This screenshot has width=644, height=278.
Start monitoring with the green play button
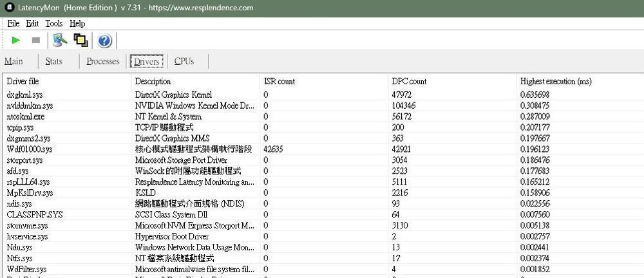tap(16, 41)
